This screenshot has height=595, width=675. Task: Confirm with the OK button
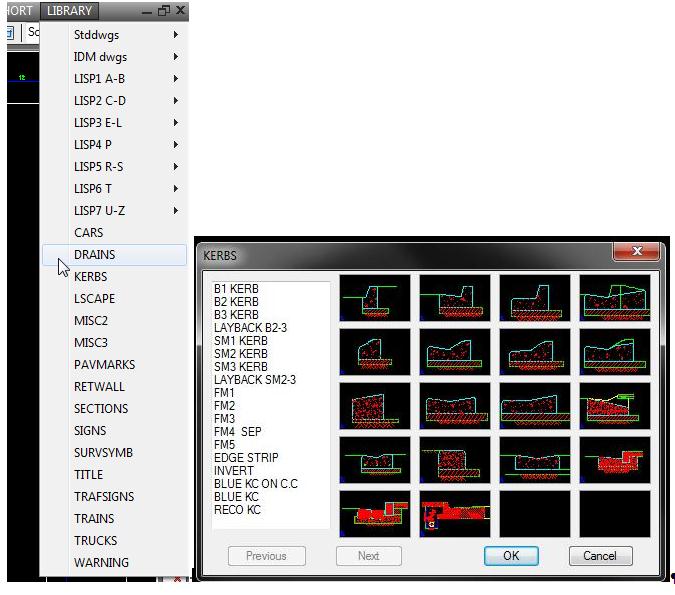(511, 556)
